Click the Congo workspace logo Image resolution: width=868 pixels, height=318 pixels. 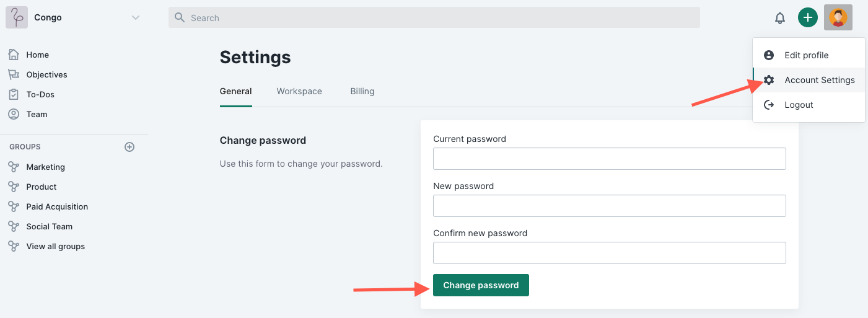coord(16,17)
